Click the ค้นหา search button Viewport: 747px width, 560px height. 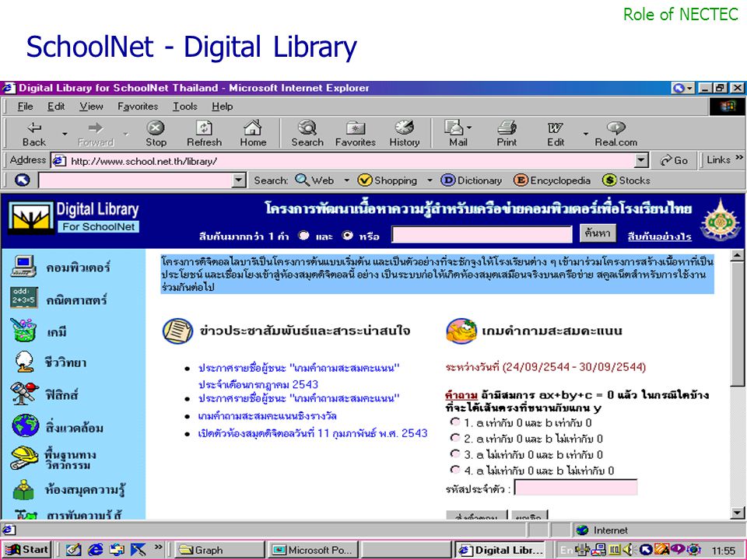pos(598,233)
